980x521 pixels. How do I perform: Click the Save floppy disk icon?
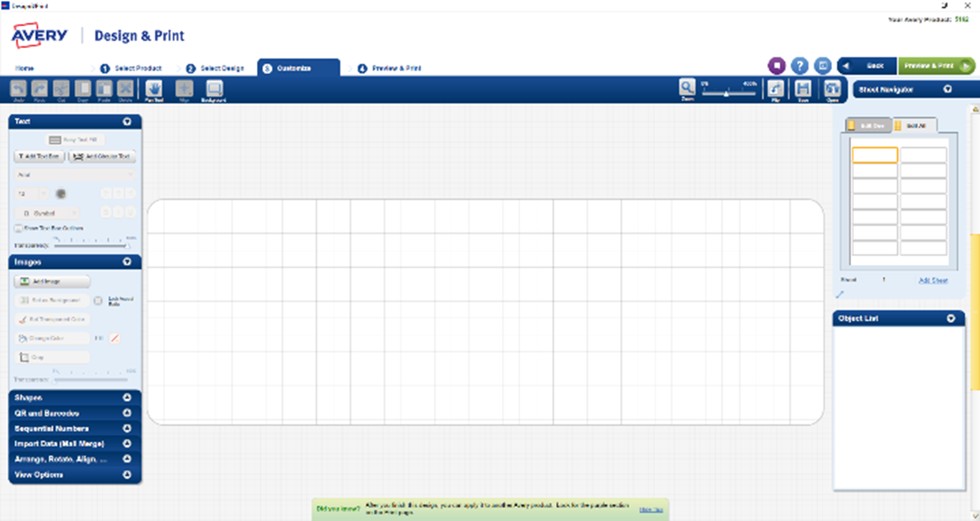(803, 89)
